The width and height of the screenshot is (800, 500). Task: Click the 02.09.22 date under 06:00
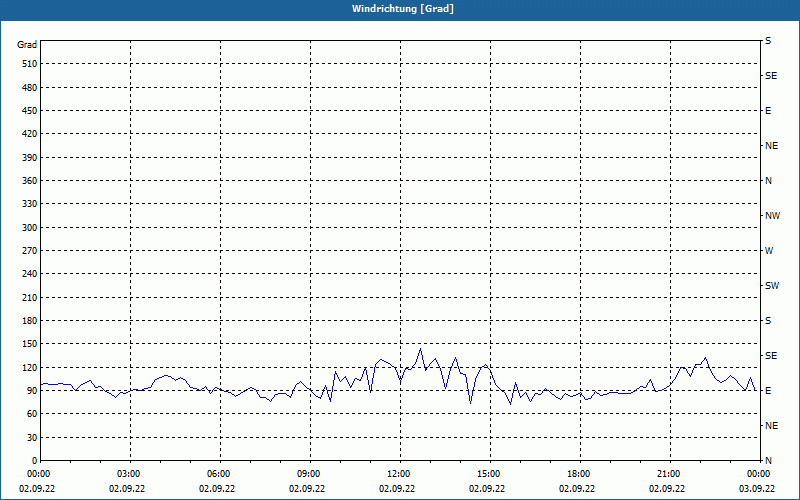[217, 489]
